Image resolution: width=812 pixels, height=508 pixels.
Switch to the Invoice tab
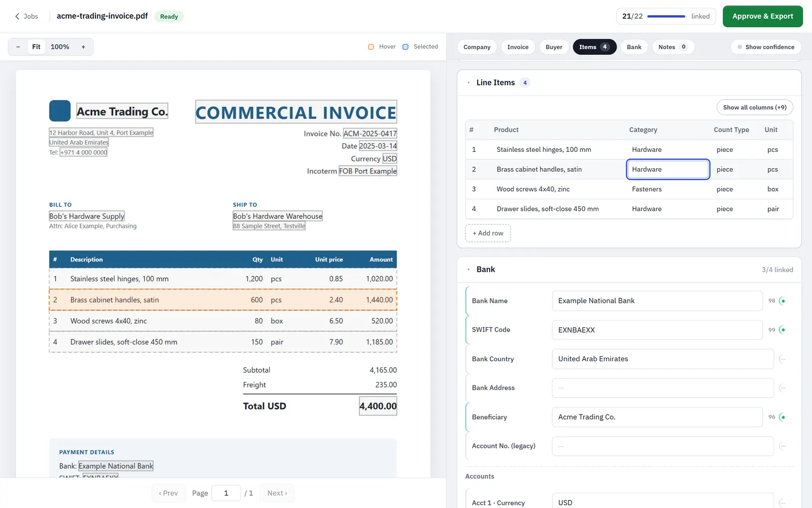[x=518, y=47]
